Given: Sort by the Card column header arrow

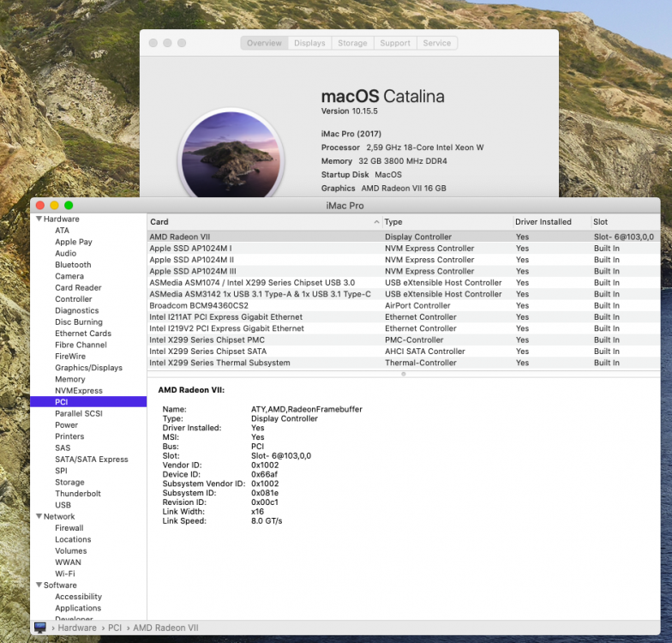Looking at the screenshot, I should 376,221.
